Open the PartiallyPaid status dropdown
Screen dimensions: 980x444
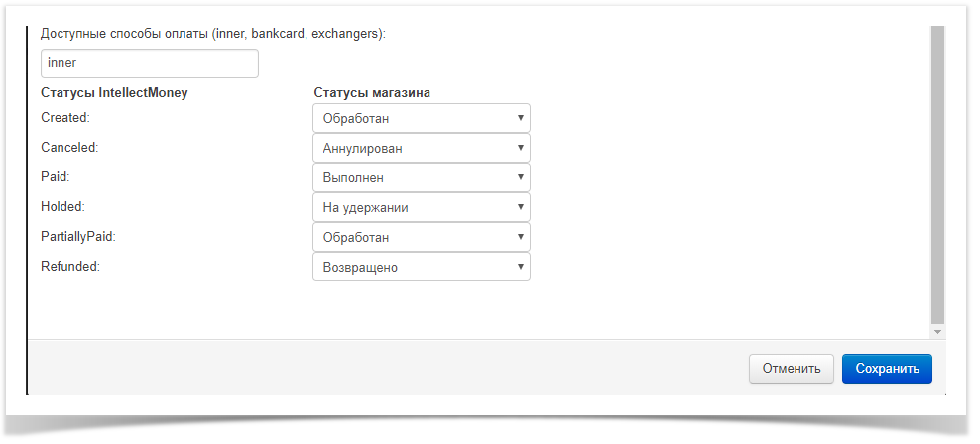click(421, 237)
